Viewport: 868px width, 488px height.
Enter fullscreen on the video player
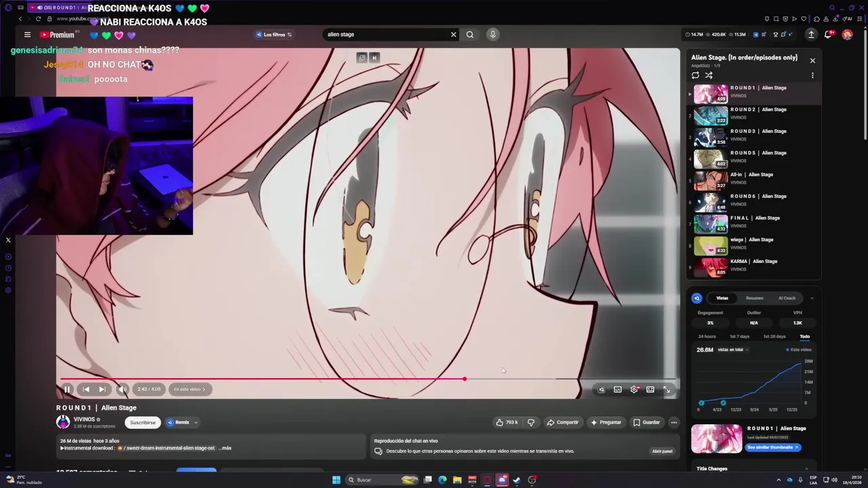click(667, 389)
